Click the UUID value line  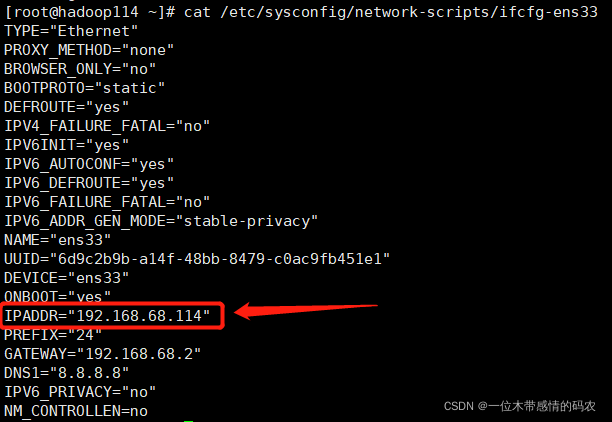coord(197,259)
